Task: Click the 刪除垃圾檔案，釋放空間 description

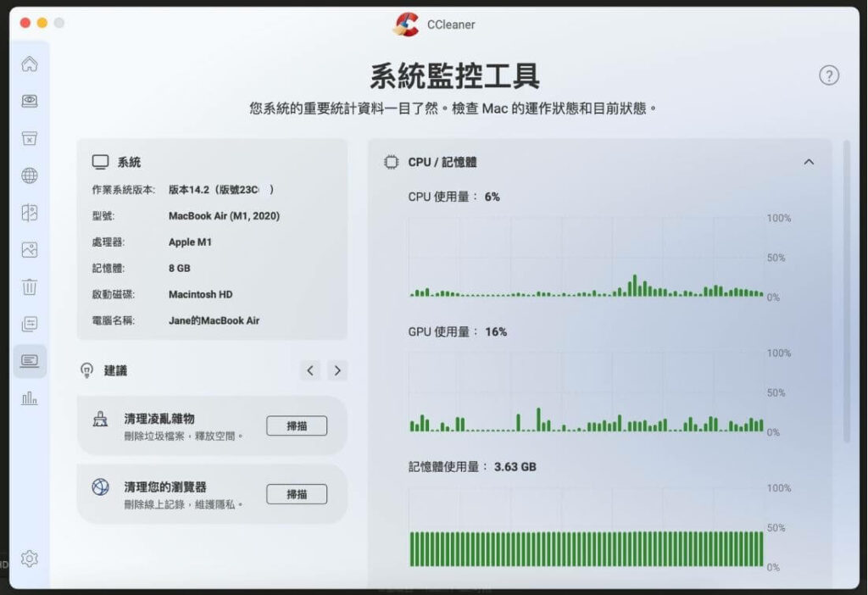Action: 183,437
